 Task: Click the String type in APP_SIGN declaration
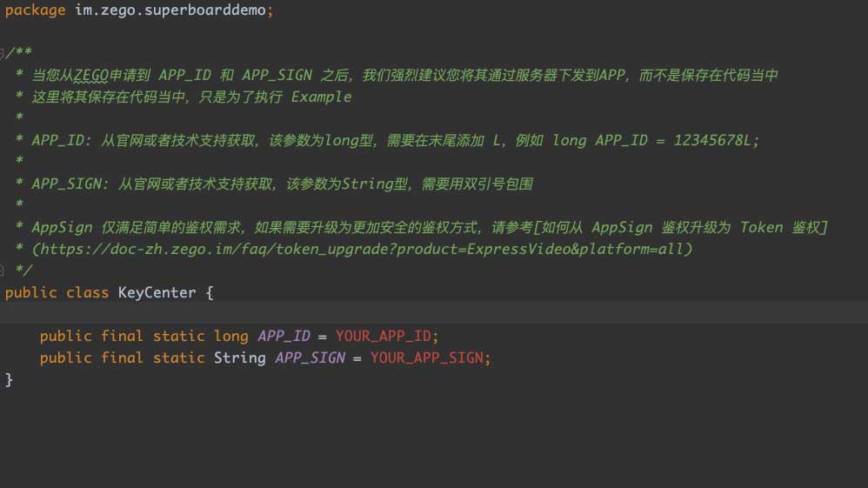(239, 358)
